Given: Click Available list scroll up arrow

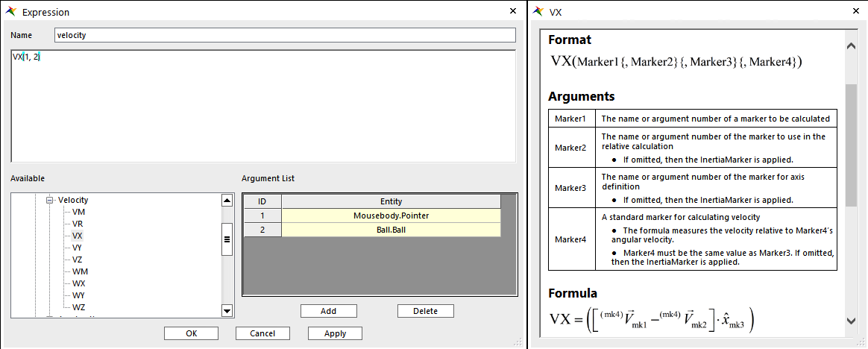Looking at the screenshot, I should pos(227,200).
